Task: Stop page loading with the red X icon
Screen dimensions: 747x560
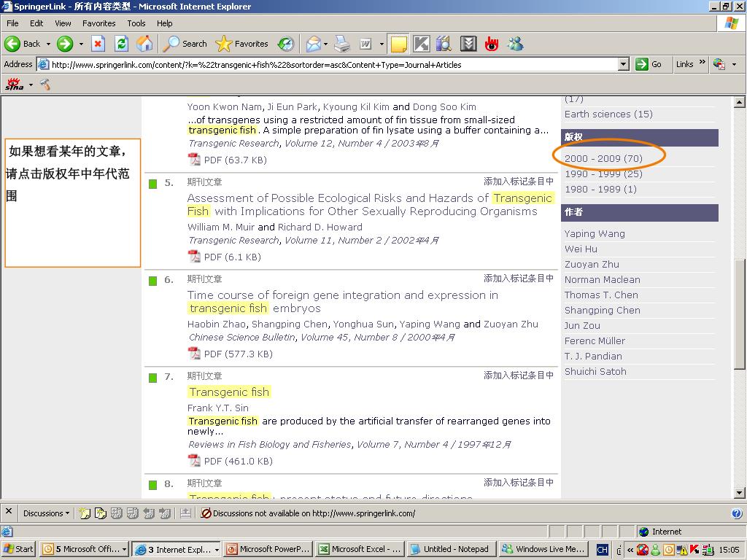Action: (98, 44)
